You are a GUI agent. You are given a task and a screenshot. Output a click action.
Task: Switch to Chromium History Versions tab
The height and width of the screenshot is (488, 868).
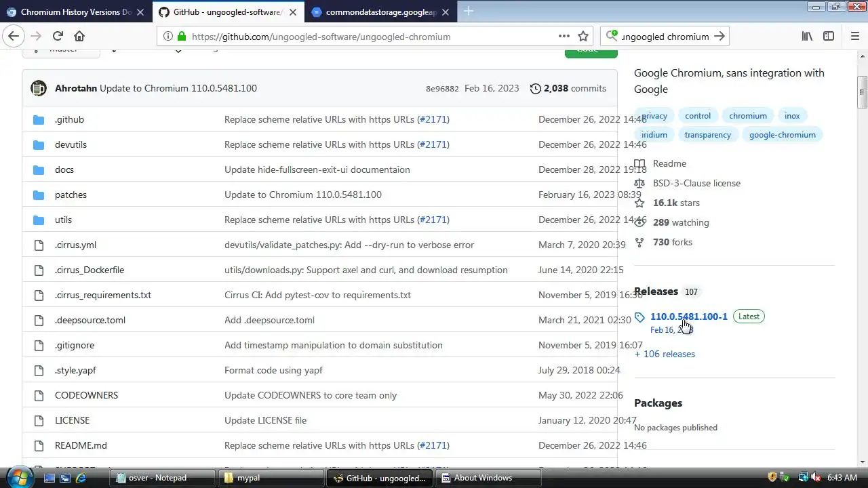tap(76, 12)
